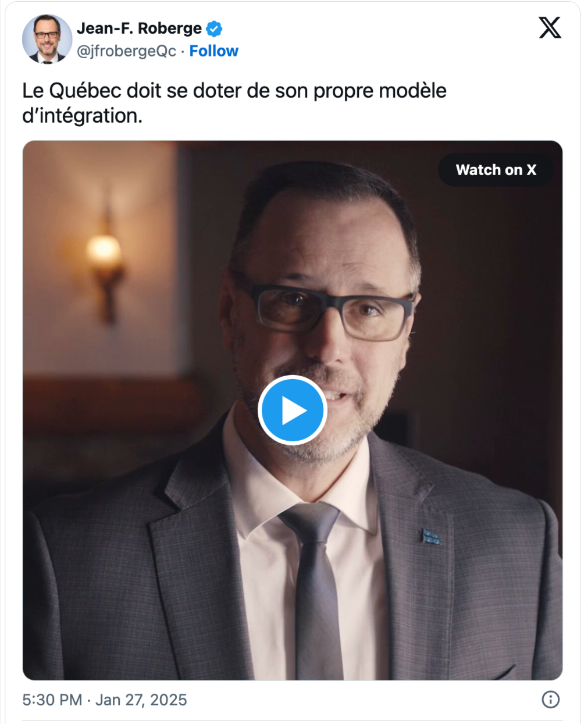Open the @jfrobergeQc handle link

pos(127,51)
